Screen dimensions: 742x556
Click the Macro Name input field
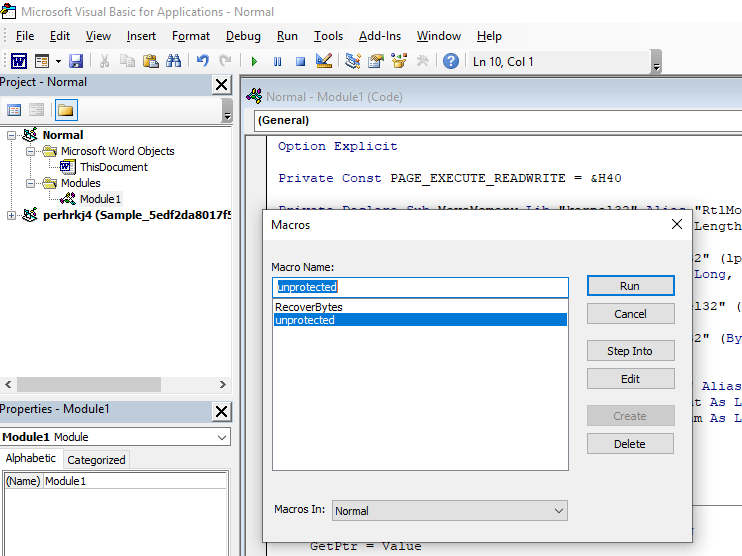[x=420, y=287]
